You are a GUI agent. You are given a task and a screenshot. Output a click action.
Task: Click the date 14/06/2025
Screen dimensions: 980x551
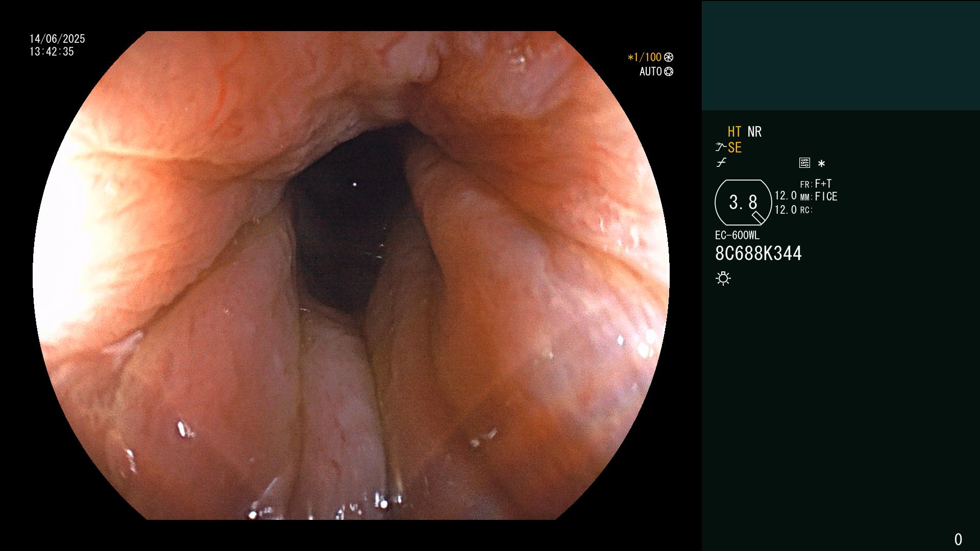[x=57, y=39]
